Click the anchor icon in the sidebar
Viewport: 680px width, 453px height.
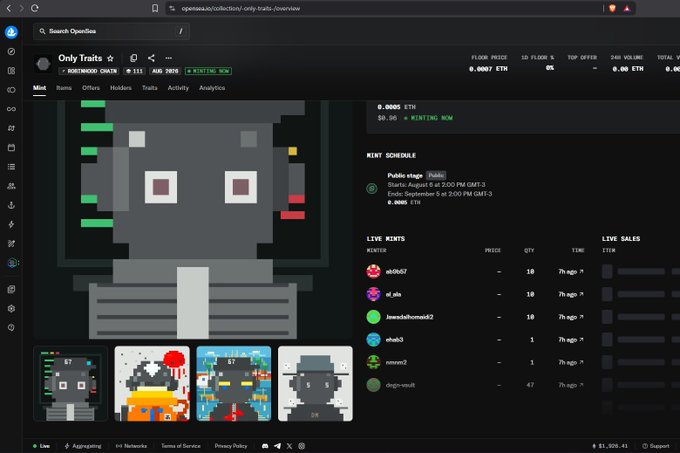[11, 205]
